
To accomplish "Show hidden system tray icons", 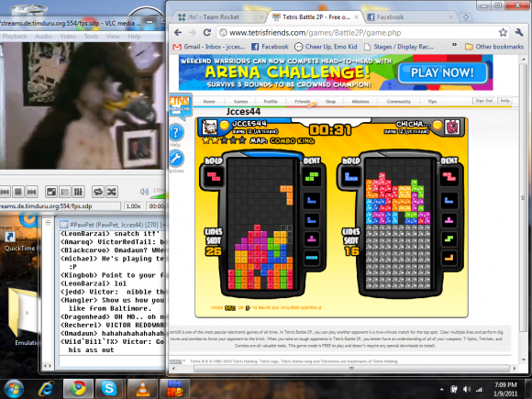I will [441, 389].
